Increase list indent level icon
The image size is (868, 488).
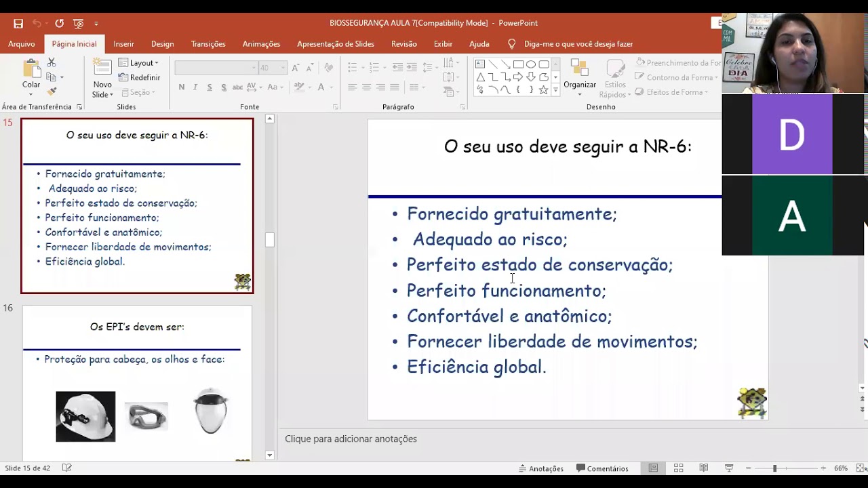click(x=412, y=68)
